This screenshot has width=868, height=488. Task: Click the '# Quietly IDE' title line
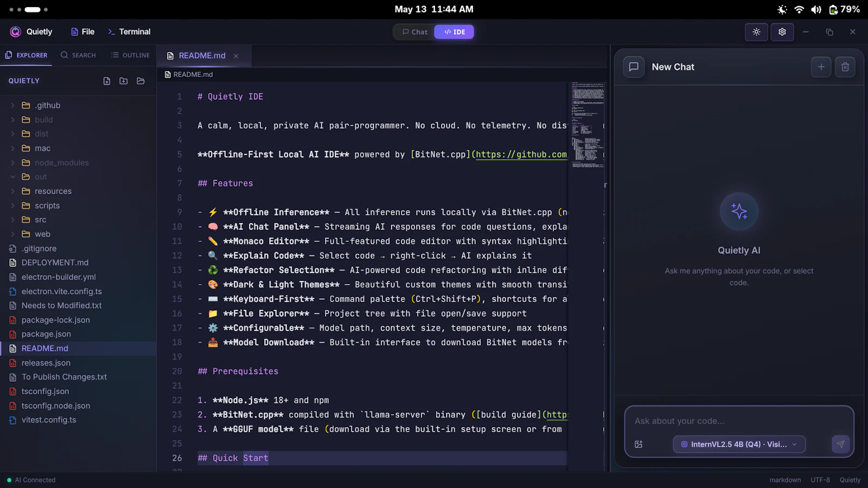230,97
